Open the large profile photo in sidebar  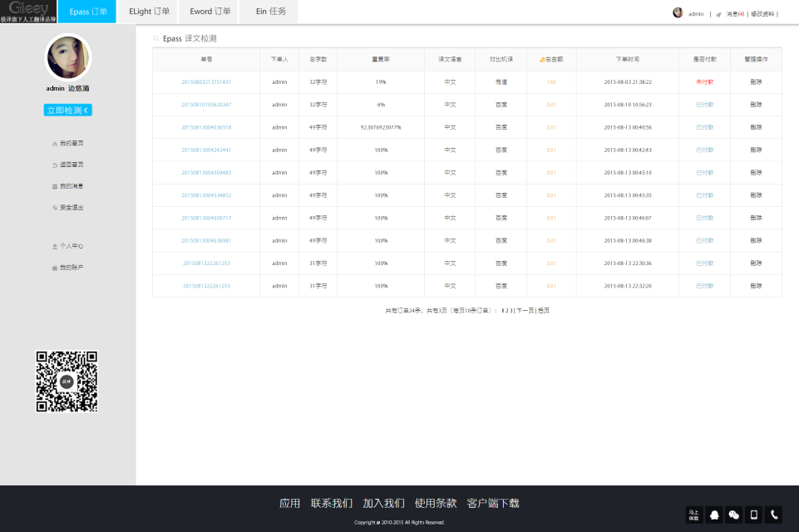(x=67, y=57)
